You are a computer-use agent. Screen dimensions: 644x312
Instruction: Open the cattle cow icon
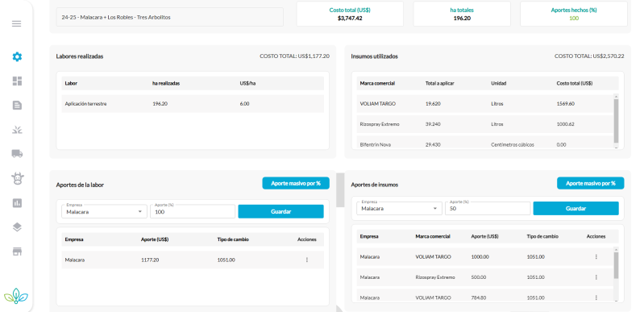pos(17,178)
